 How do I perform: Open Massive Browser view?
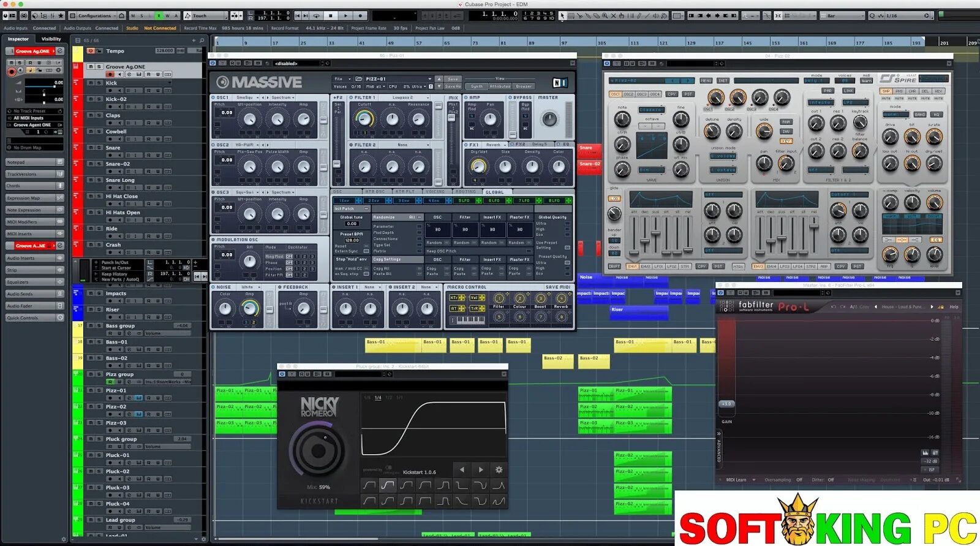524,86
